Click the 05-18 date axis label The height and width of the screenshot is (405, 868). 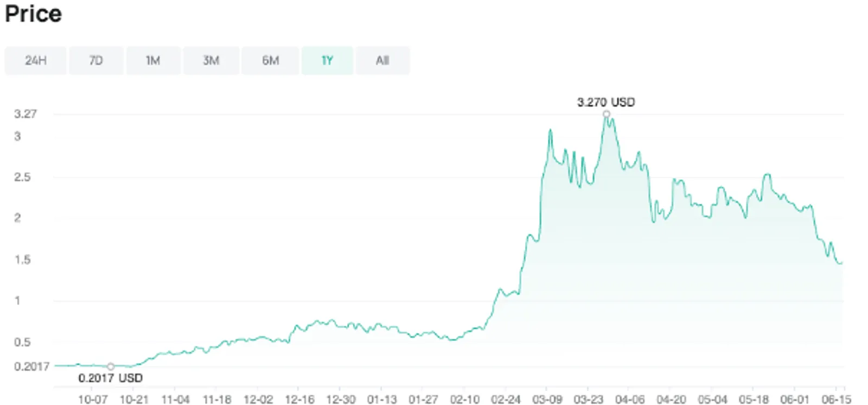click(754, 399)
